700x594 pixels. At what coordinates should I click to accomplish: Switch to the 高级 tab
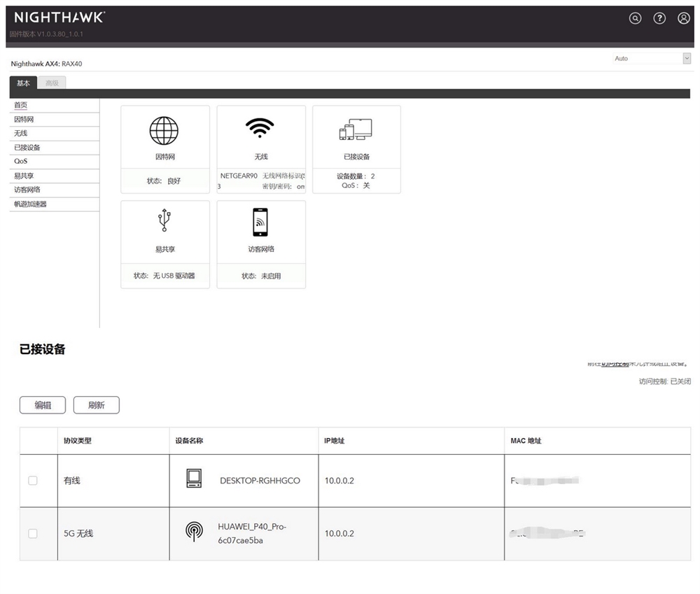click(52, 83)
